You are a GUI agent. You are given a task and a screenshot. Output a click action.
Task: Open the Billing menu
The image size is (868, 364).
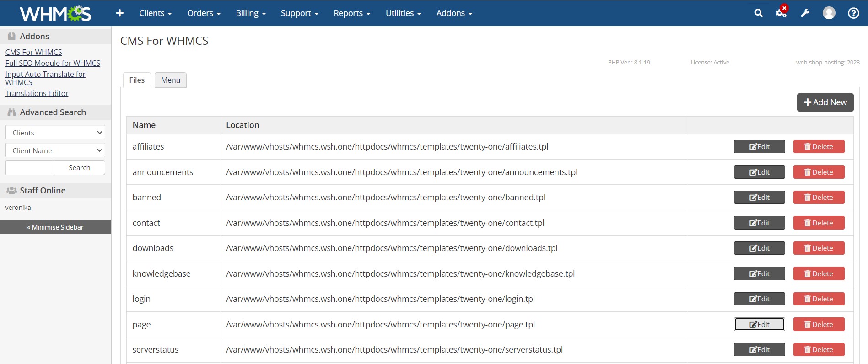click(251, 13)
